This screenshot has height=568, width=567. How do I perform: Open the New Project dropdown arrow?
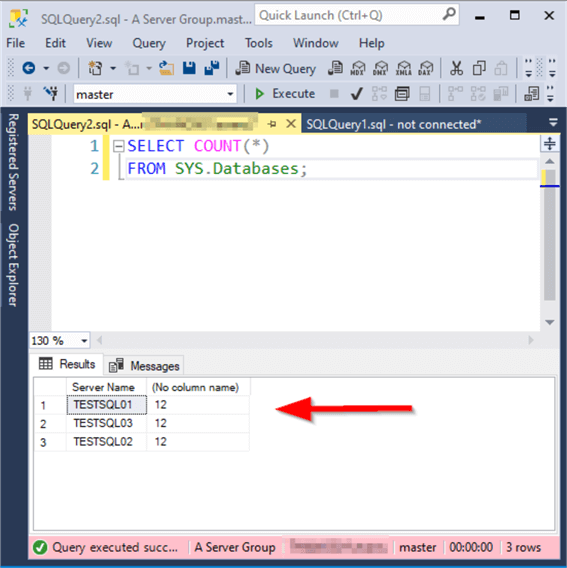coord(113,68)
